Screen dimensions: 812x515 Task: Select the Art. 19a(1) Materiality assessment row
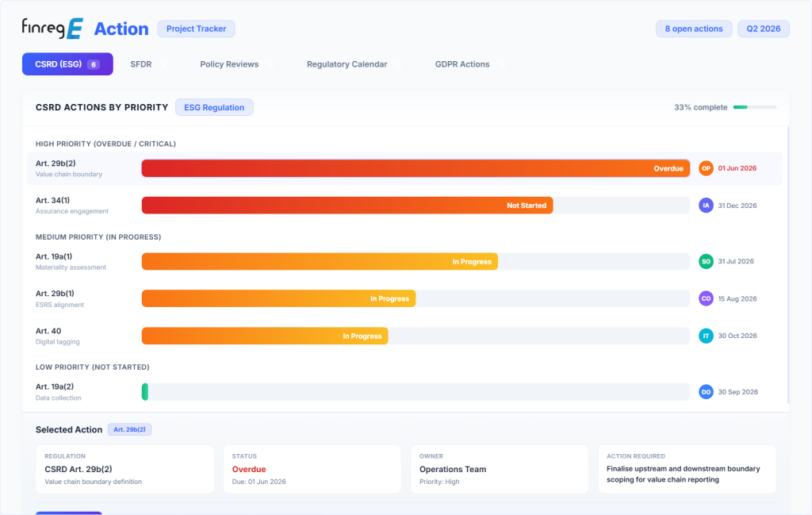(405, 262)
